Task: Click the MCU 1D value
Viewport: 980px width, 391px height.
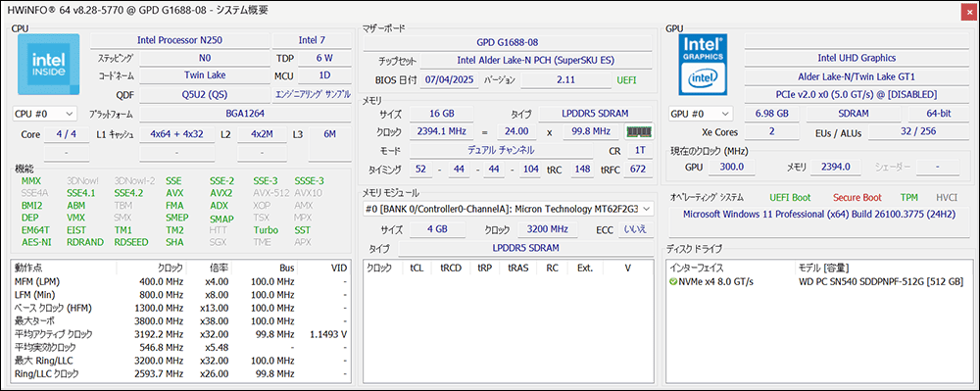Action: [x=323, y=75]
